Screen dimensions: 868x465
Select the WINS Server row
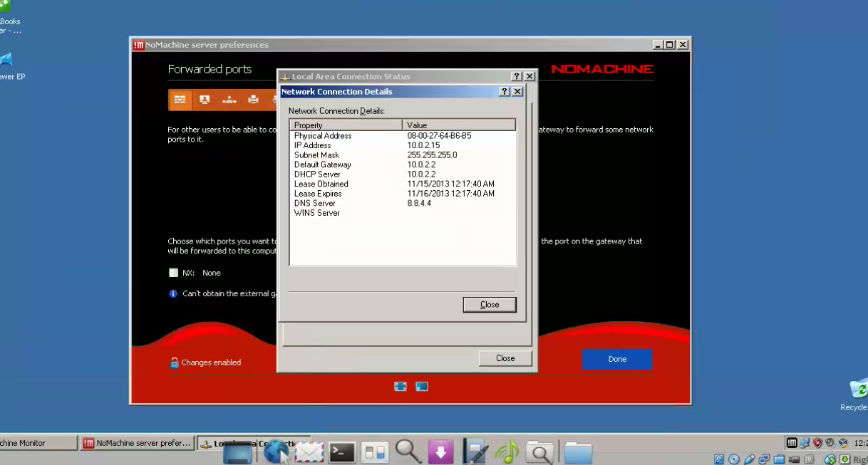(x=403, y=212)
